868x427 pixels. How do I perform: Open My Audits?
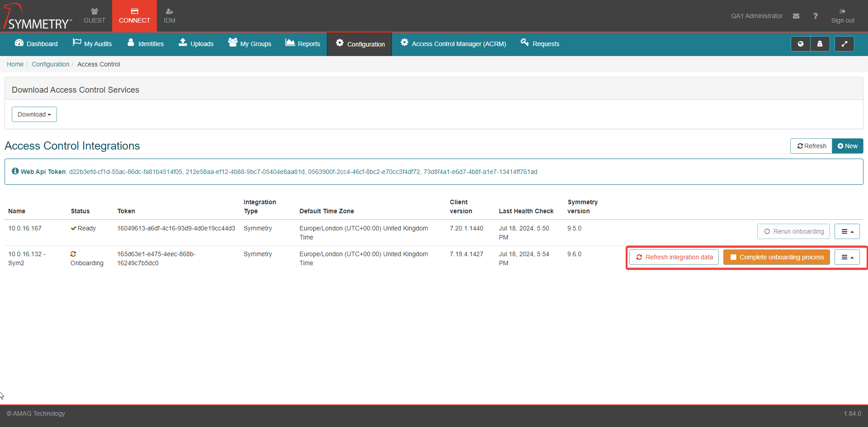92,43
